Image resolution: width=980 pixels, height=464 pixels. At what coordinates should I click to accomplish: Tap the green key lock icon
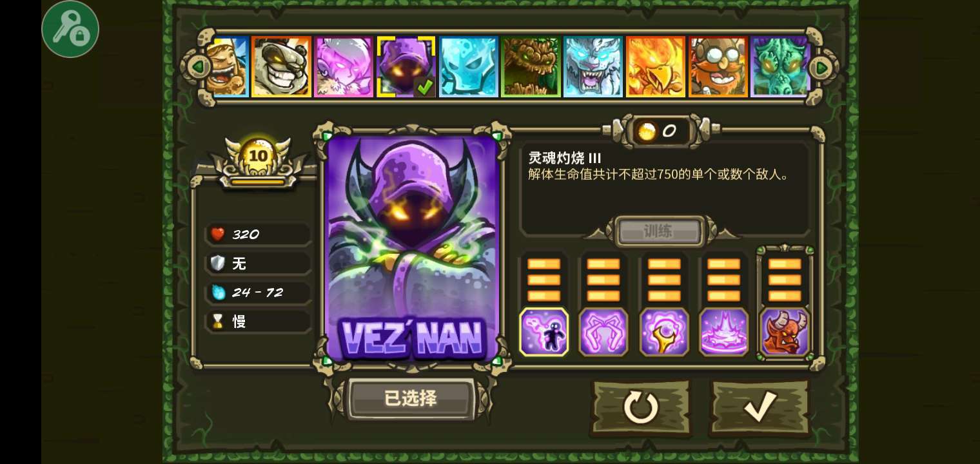pyautogui.click(x=70, y=29)
